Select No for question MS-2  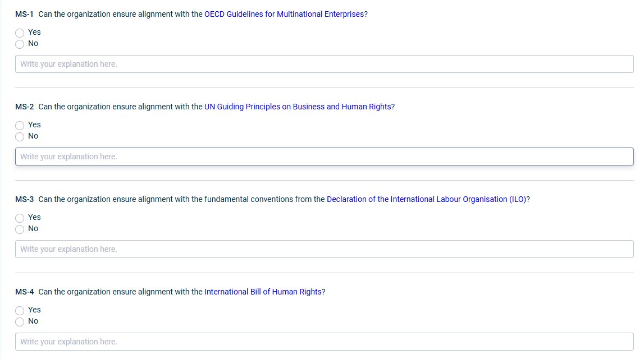[20, 137]
